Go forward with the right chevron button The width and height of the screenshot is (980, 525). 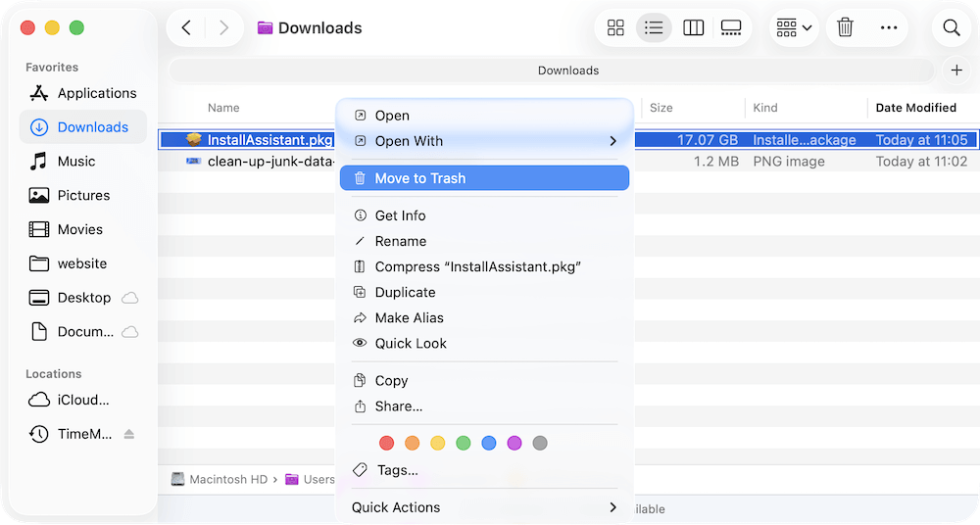coord(223,27)
